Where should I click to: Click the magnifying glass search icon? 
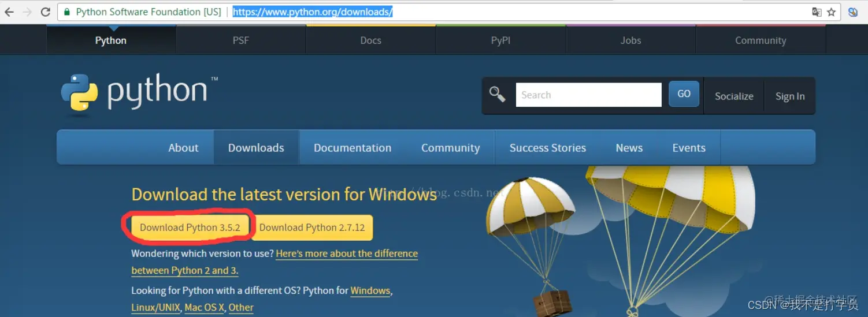[497, 94]
